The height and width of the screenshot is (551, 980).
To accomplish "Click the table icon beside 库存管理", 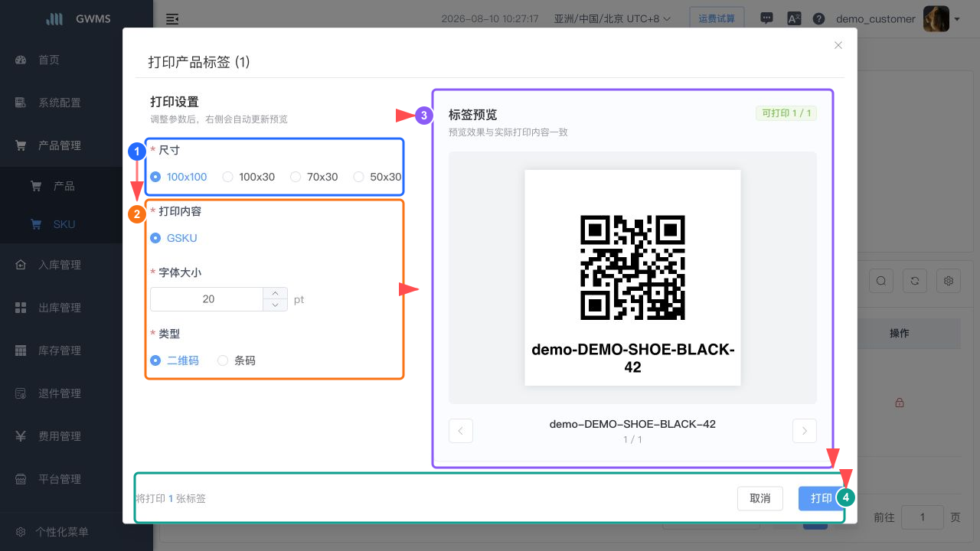I will click(21, 350).
